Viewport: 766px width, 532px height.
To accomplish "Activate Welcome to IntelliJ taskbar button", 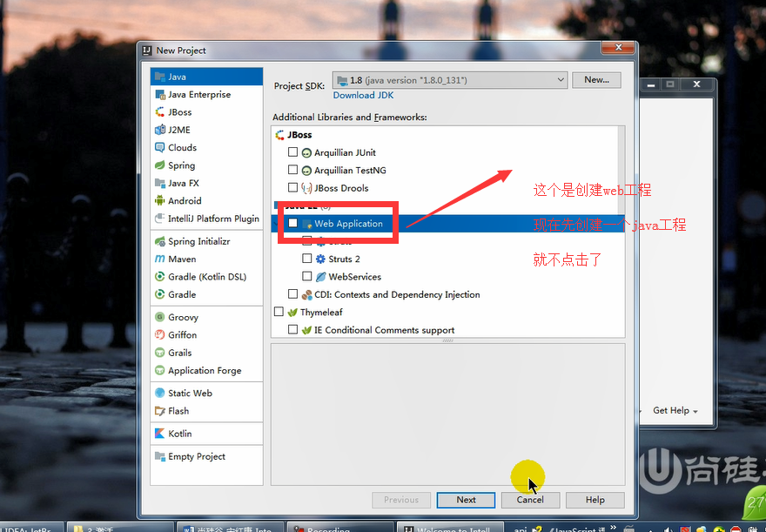I will pos(449,528).
